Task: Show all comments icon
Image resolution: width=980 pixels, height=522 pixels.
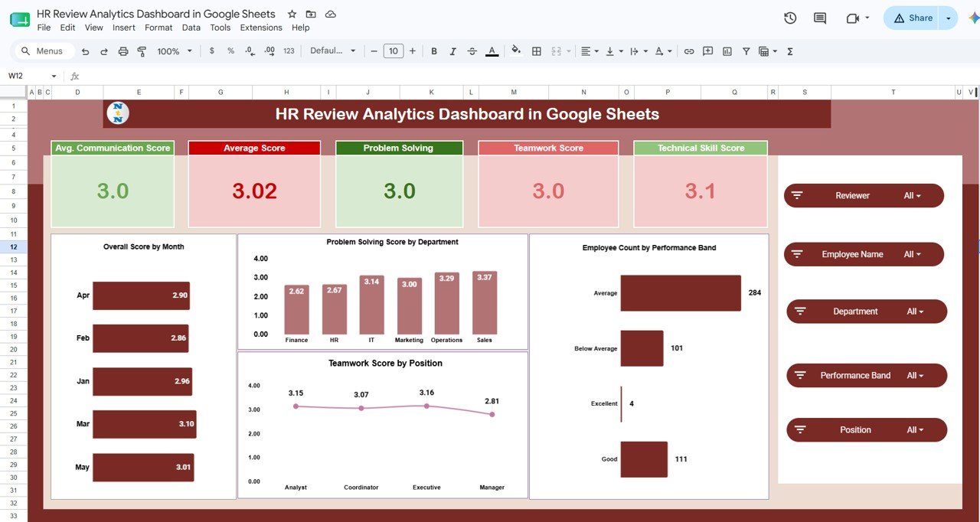Action: (x=820, y=18)
